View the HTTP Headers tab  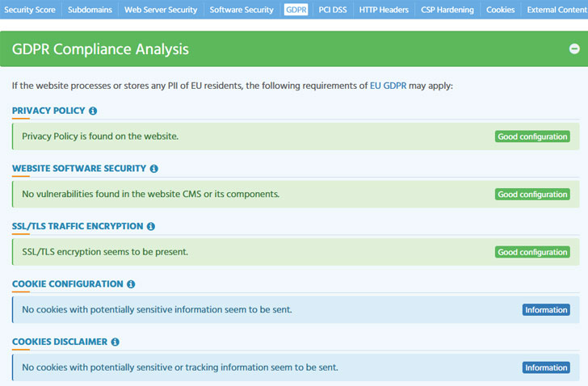[384, 10]
